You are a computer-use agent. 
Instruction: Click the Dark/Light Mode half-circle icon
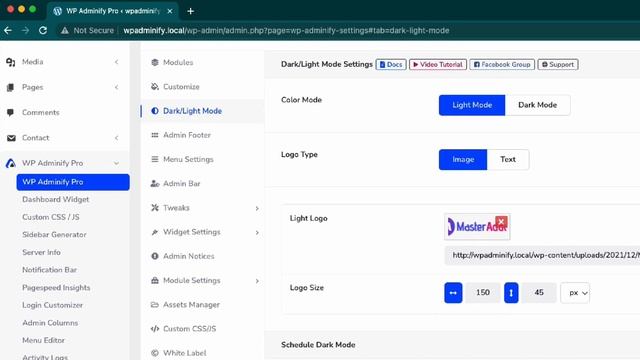(155, 111)
